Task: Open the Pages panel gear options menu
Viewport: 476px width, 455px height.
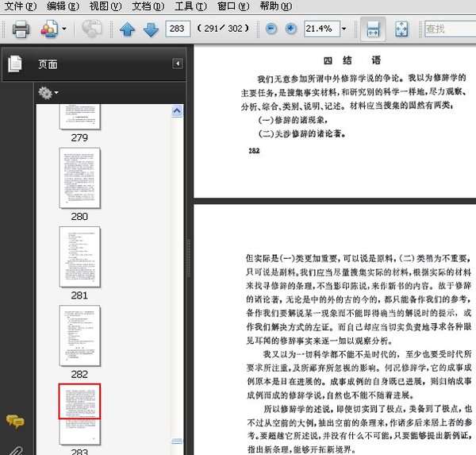Action: pyautogui.click(x=48, y=93)
